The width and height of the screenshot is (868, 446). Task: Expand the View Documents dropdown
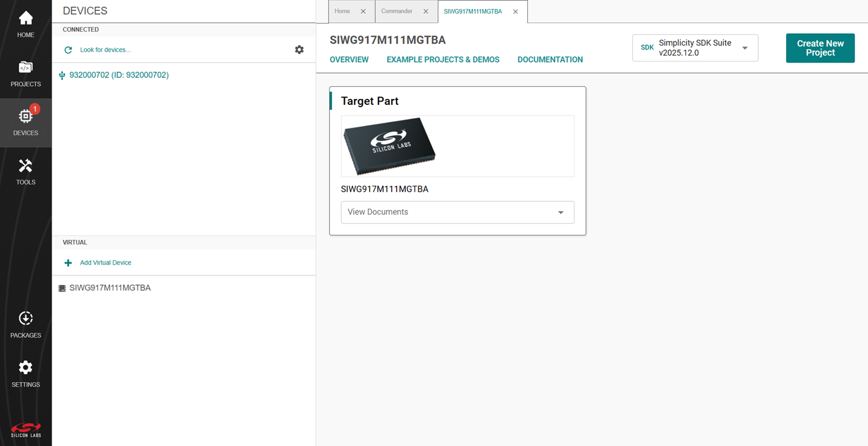coord(457,212)
